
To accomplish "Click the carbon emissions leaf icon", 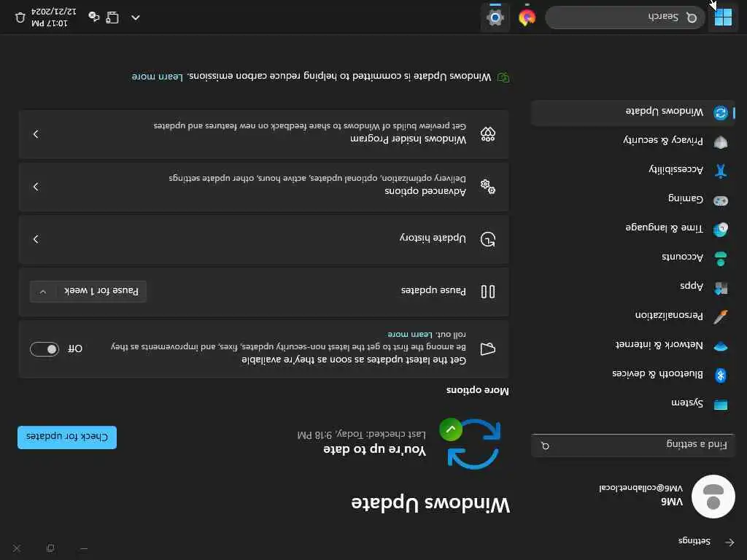I will [x=503, y=77].
